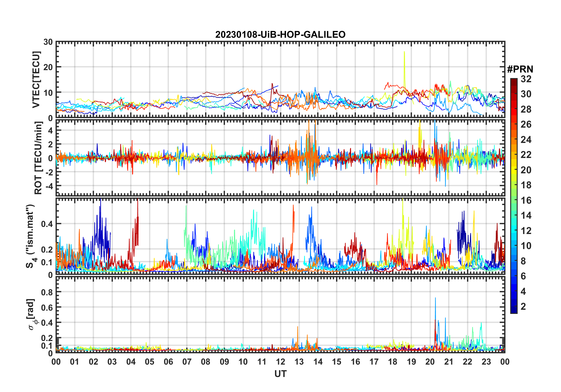This screenshot has width=561, height=392.
Task: Click the UT axis hour tick 03
Action: click(112, 362)
